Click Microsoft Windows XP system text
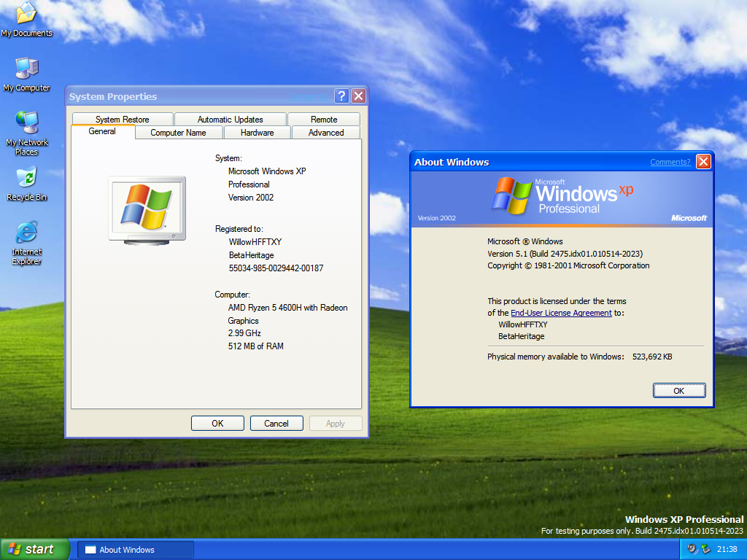The width and height of the screenshot is (747, 560). pos(267,171)
